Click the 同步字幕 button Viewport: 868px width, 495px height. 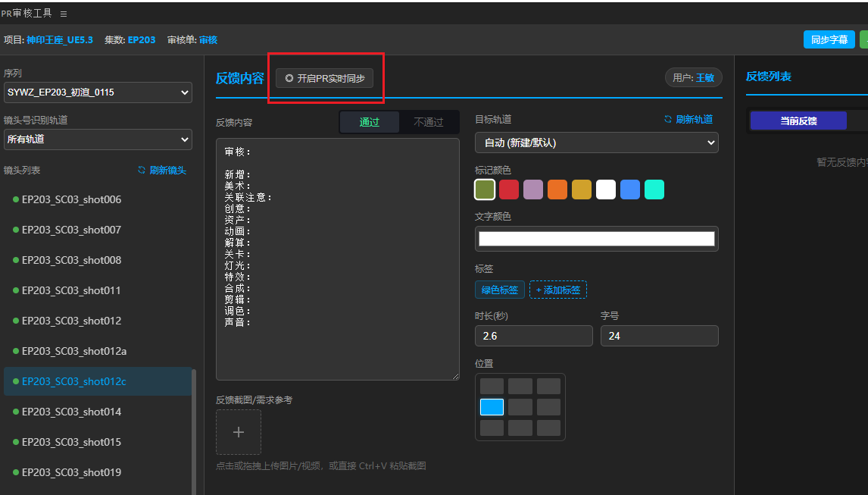[829, 39]
